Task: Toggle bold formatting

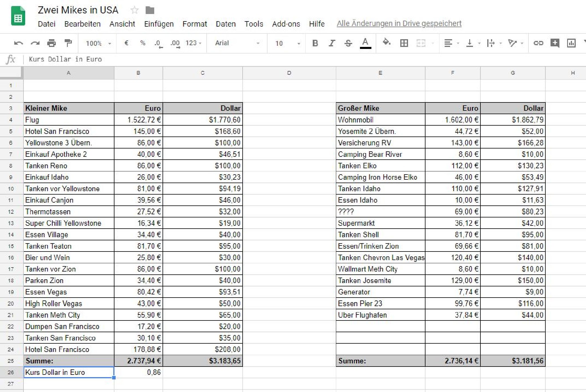Action: (315, 43)
